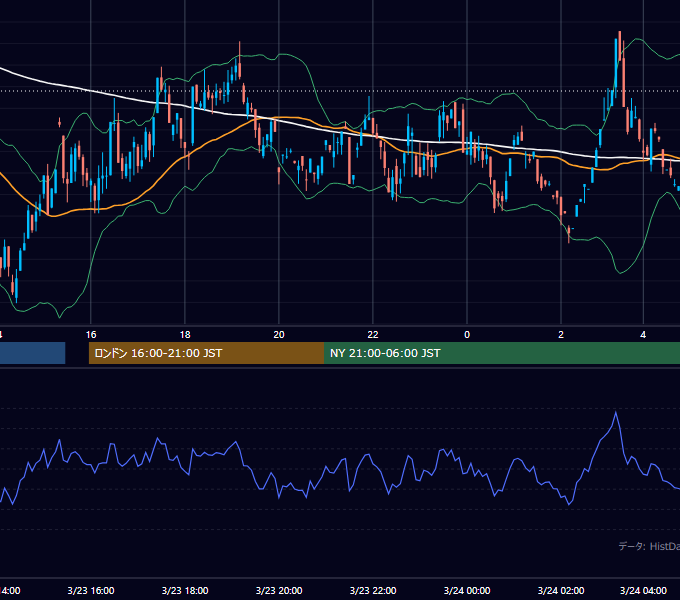Select the 3/23 22:00 time label
The height and width of the screenshot is (600, 680).
pos(373,590)
